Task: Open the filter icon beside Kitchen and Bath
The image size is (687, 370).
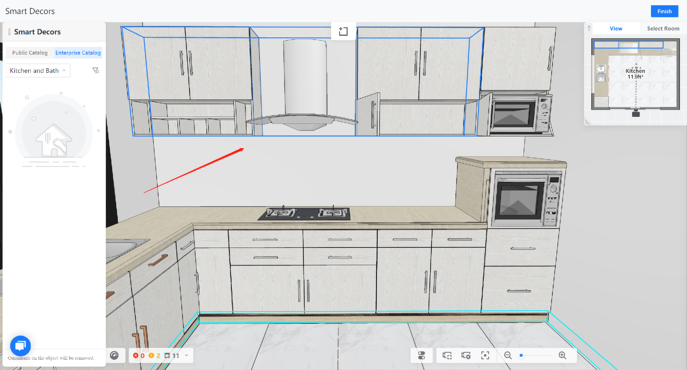Action: pos(96,70)
